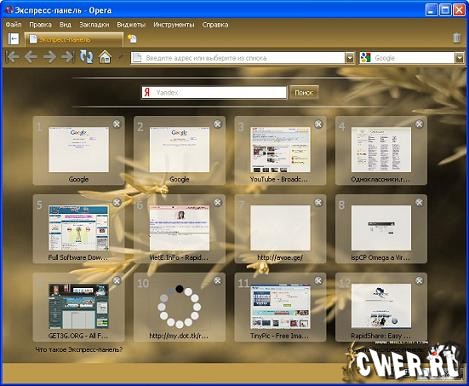Expand the Google search engine dropdown
The image size is (469, 386).
459,58
